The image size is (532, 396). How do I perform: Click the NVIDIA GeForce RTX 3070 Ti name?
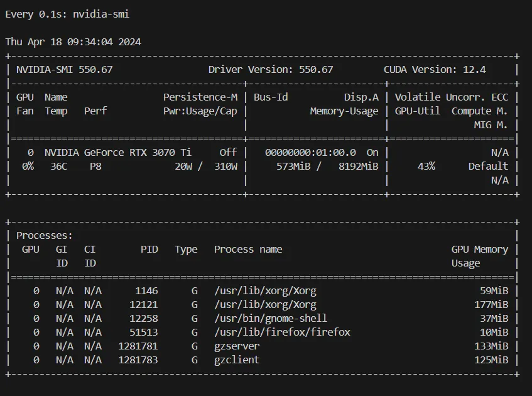pos(118,152)
